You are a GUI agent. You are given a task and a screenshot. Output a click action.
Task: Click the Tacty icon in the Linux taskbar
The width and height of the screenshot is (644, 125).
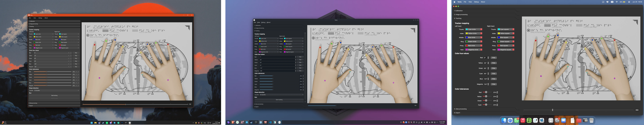click(280, 122)
